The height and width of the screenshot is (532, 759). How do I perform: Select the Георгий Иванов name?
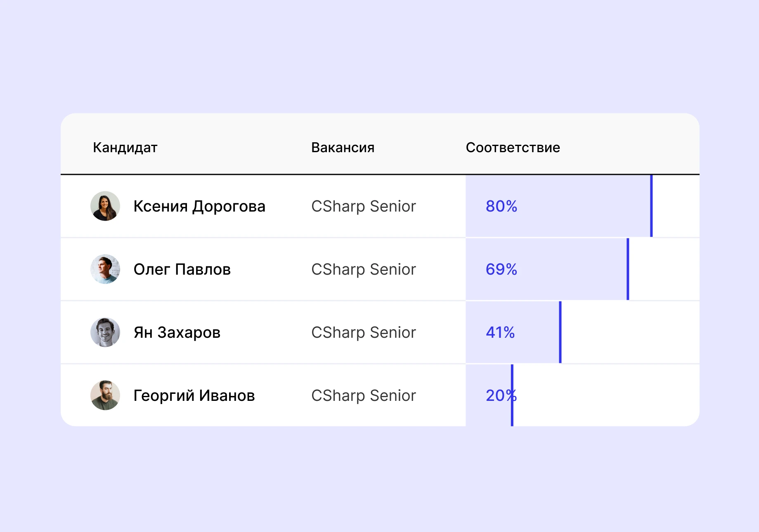pyautogui.click(x=194, y=395)
